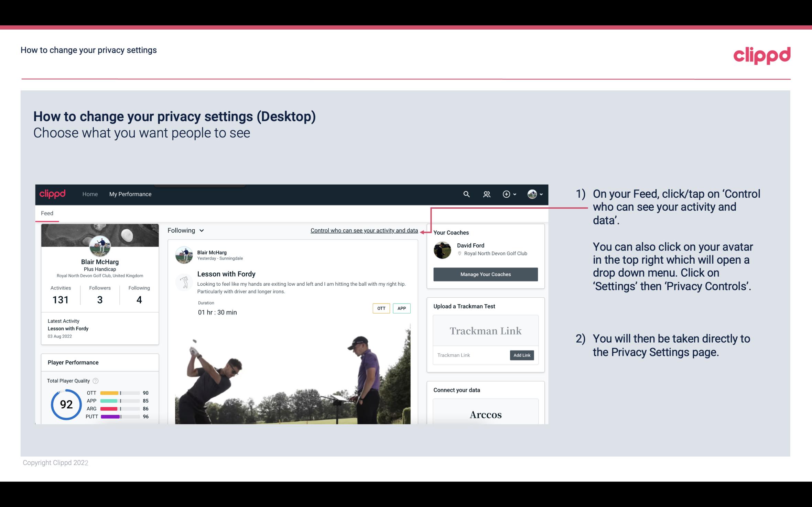812x507 pixels.
Task: Expand the Your Coaches section
Action: pyautogui.click(x=451, y=232)
